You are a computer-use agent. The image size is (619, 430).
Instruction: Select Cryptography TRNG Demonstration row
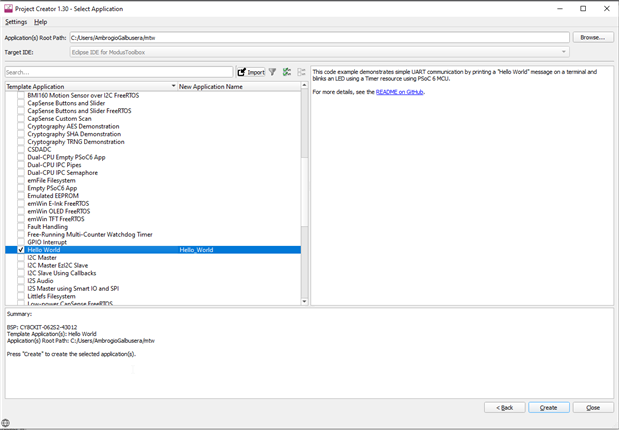[153, 142]
